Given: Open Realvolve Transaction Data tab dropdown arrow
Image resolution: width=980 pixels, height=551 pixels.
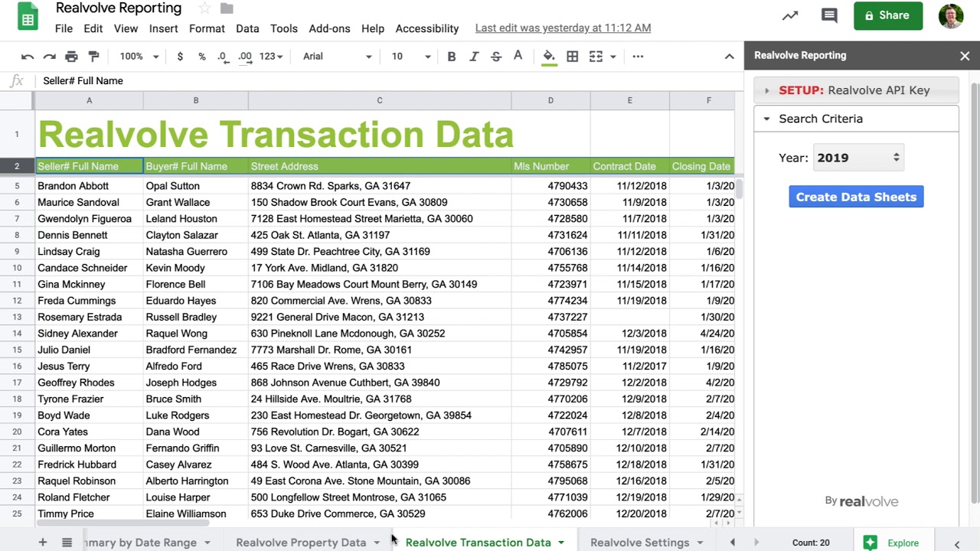Looking at the screenshot, I should point(561,543).
